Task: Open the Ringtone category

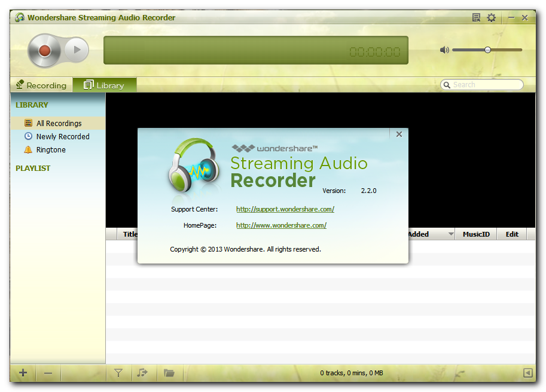Action: (58, 149)
